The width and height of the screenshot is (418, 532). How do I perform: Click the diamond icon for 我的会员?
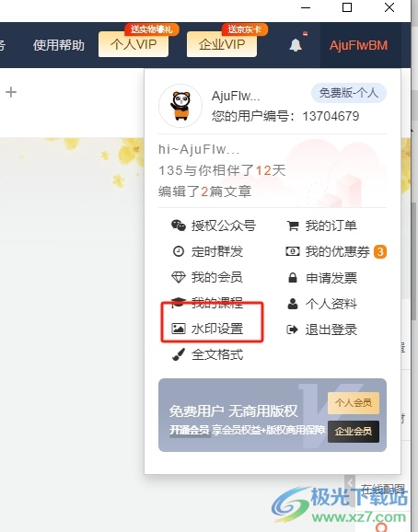179,277
